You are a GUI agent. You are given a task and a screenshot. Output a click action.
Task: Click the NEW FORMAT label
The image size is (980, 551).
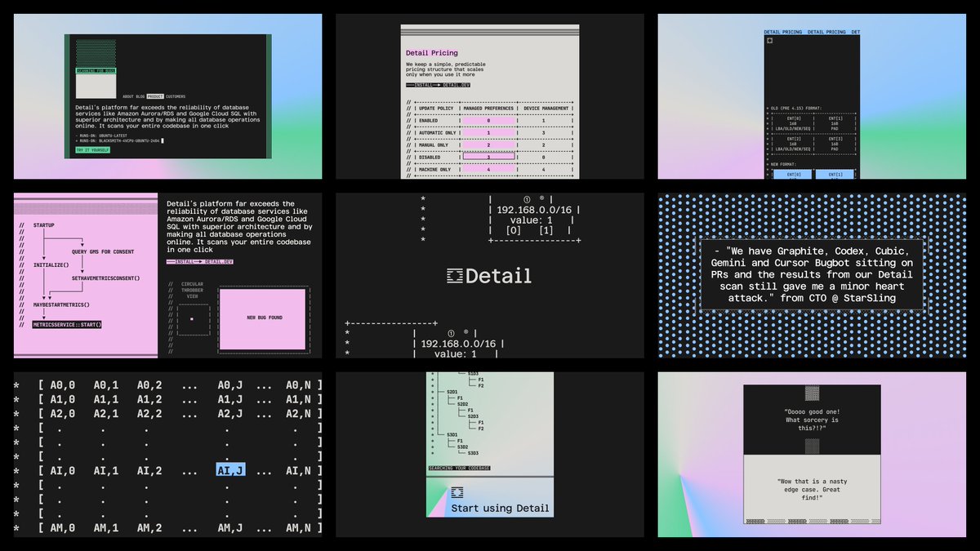tap(784, 164)
